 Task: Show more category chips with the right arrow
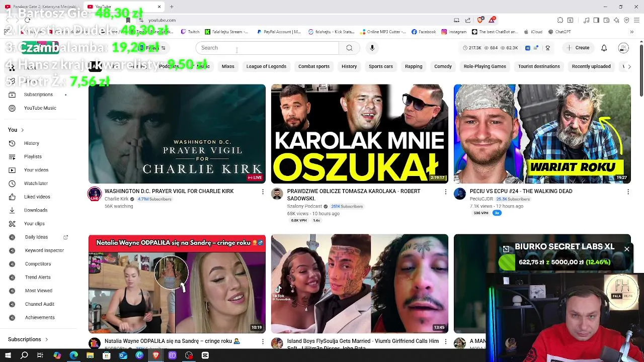pos(629,66)
